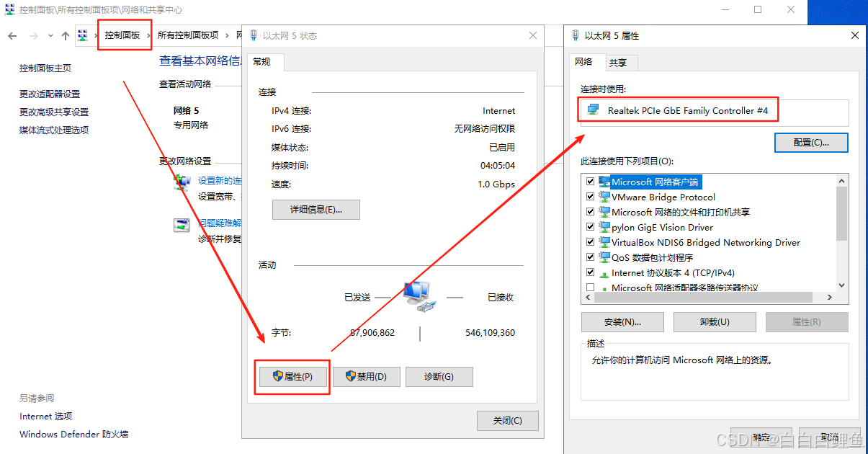Click the Realtek PCIe GbE adapter field
Image resolution: width=868 pixels, height=454 pixels.
[x=715, y=112]
